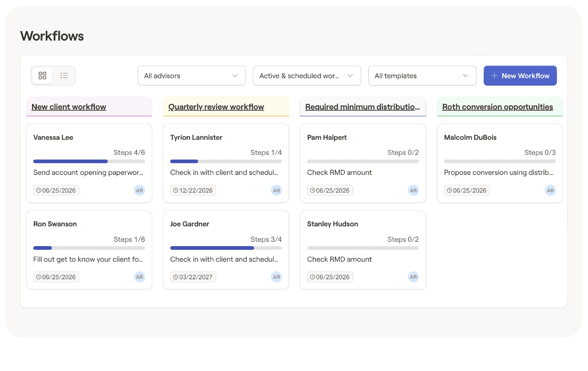This screenshot has height=371, width=588.
Task: Switch to list view layout
Action: pyautogui.click(x=64, y=76)
